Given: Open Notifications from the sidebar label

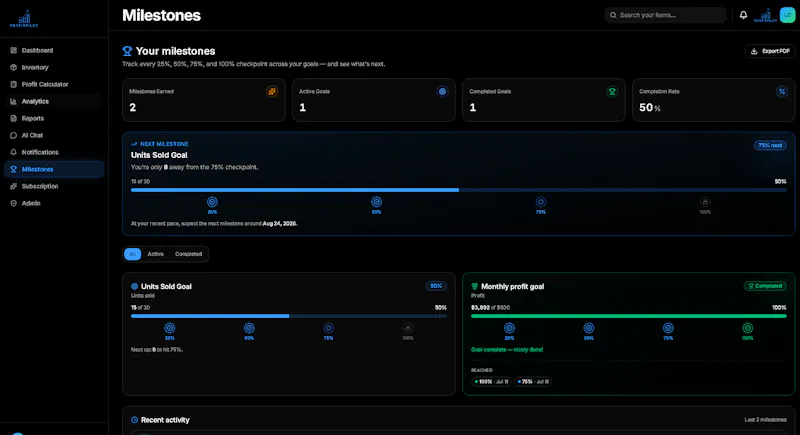Looking at the screenshot, I should [x=40, y=152].
